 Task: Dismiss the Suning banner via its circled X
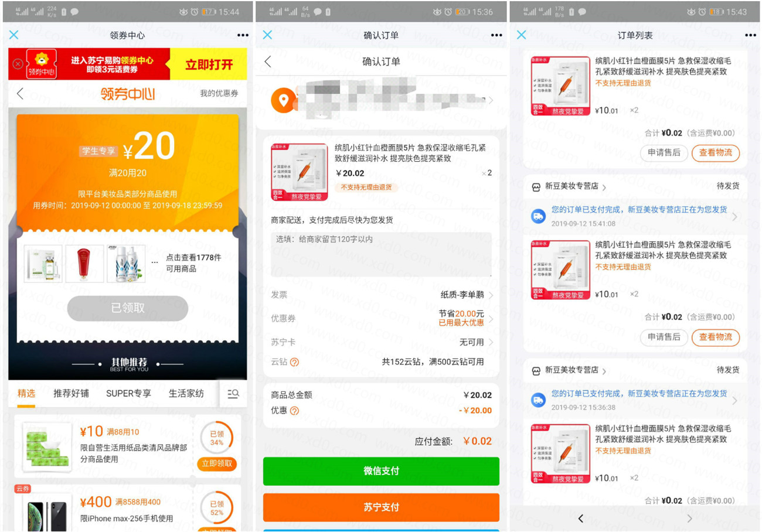18,64
